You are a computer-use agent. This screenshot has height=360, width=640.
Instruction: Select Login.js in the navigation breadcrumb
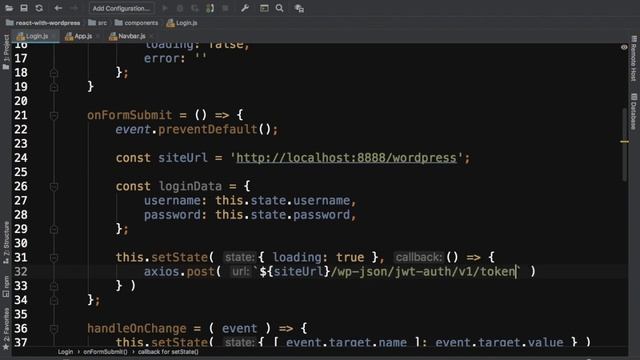[182, 23]
